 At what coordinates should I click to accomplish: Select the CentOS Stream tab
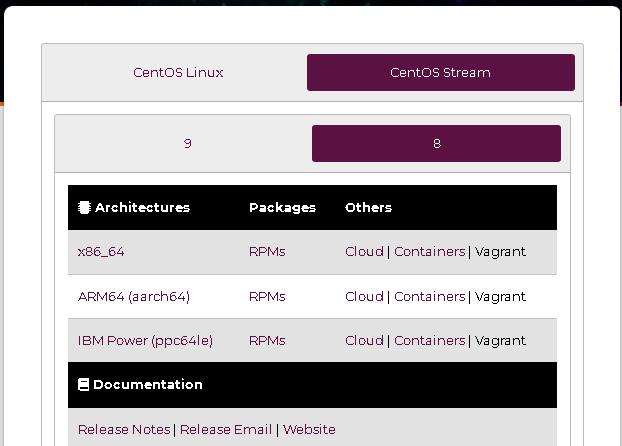(x=440, y=73)
